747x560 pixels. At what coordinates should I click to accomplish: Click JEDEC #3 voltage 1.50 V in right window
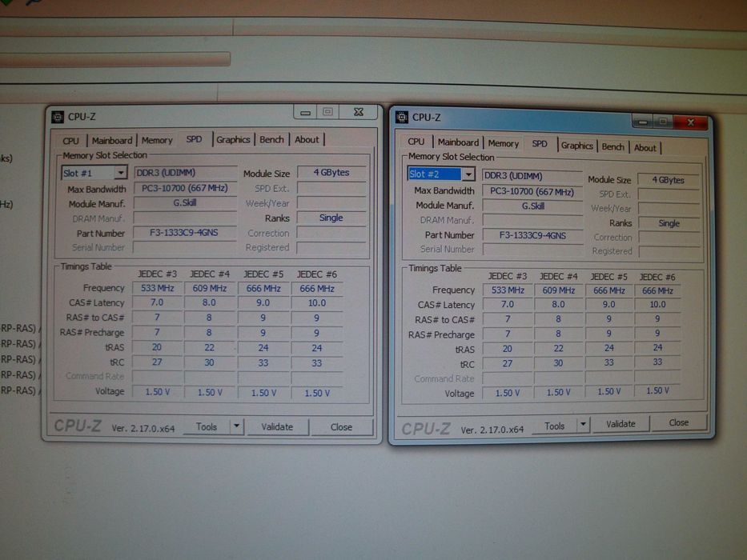[508, 393]
